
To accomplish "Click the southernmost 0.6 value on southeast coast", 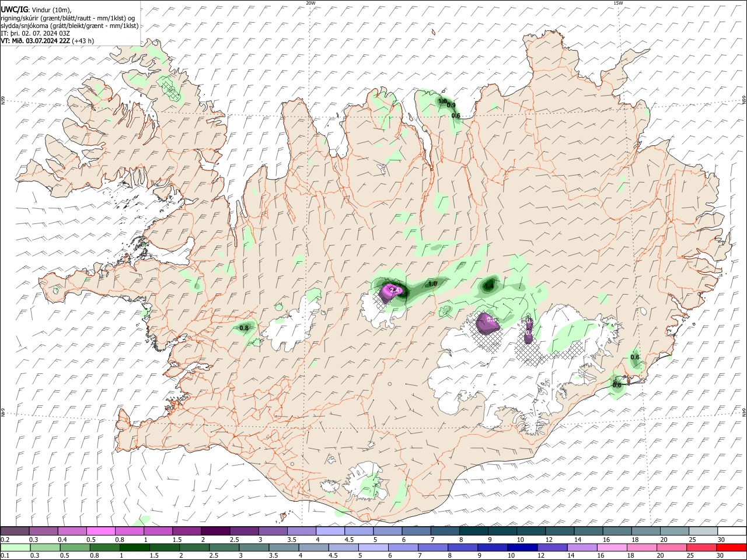I will pos(617,385).
